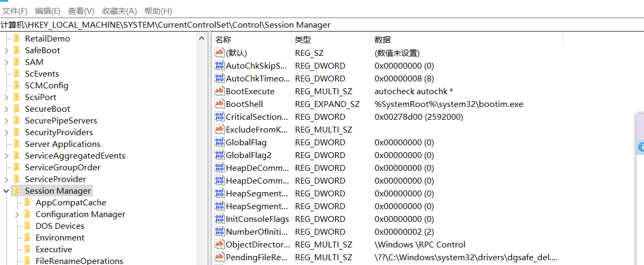
Task: Collapse the Session Manager tree node
Action: (x=6, y=191)
